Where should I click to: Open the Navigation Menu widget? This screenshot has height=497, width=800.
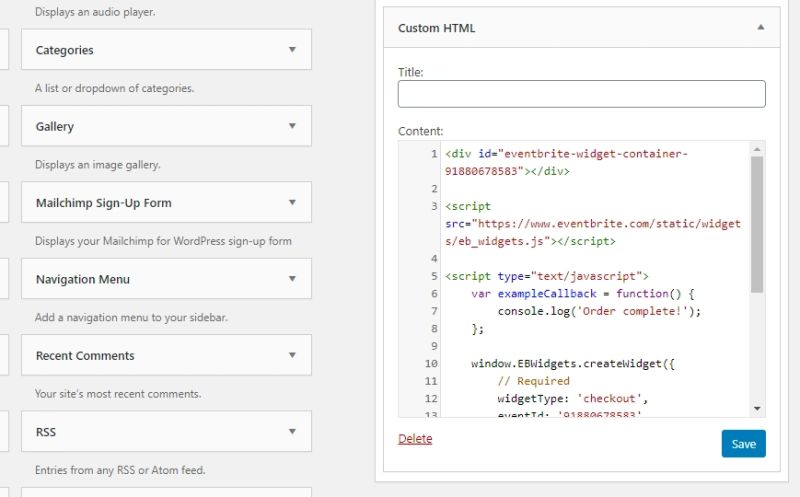tap(82, 280)
